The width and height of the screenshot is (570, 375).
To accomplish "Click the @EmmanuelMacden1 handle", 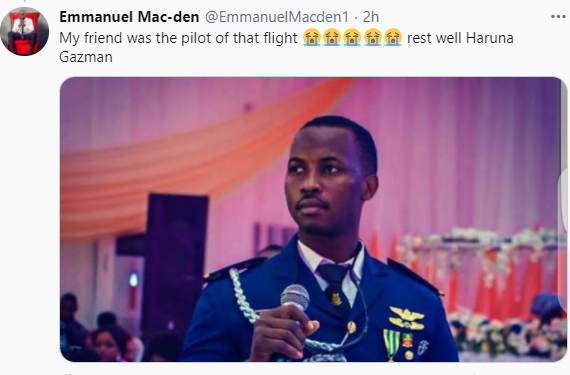I will point(277,17).
